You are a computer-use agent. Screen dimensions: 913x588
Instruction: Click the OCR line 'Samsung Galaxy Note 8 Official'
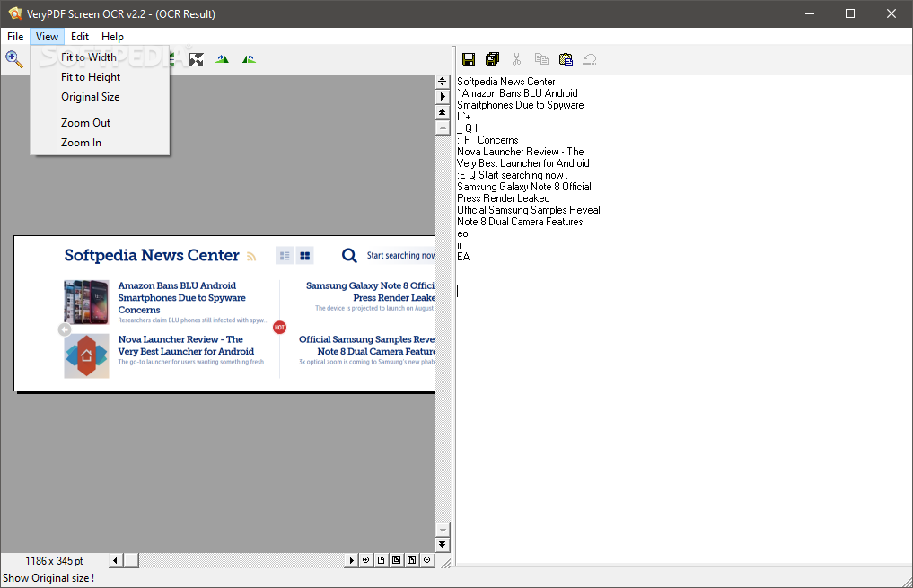coord(524,187)
